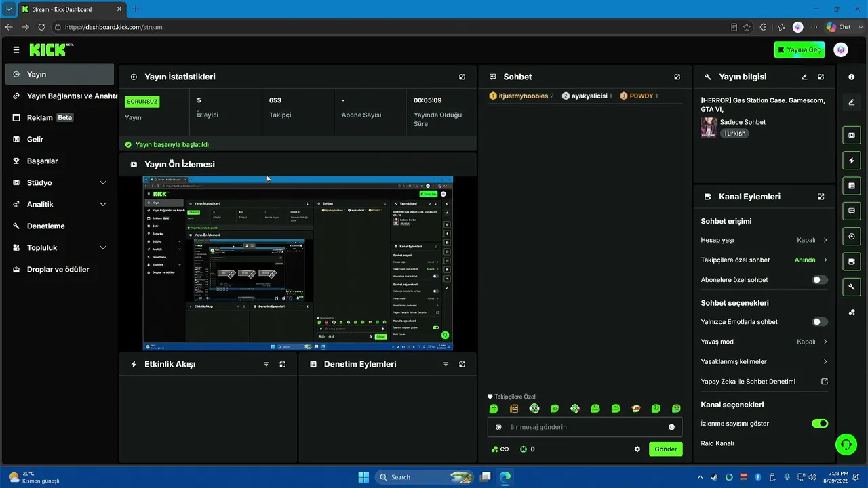Toggle the wrench rail icon

[852, 287]
